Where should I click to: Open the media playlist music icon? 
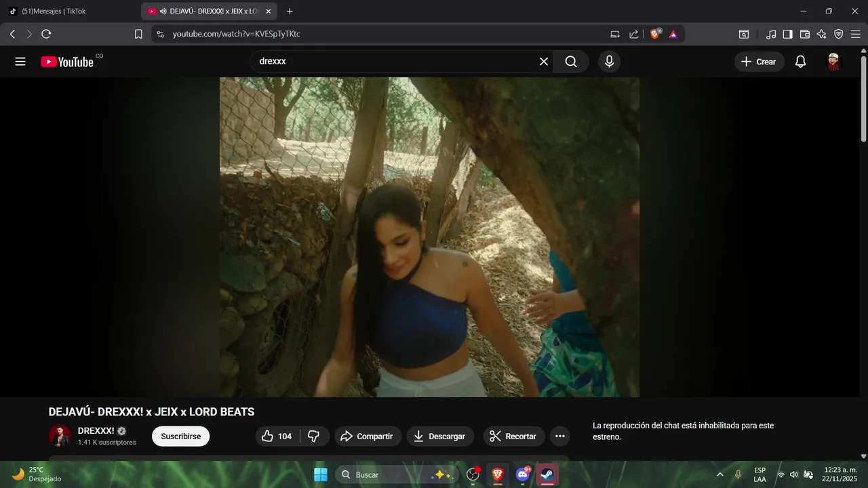tap(771, 34)
